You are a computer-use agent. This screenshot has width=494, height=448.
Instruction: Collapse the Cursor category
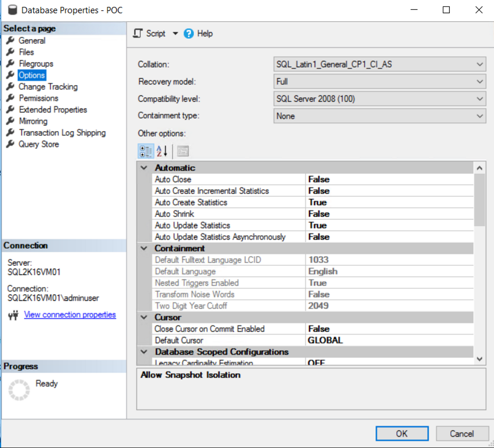[x=144, y=317]
